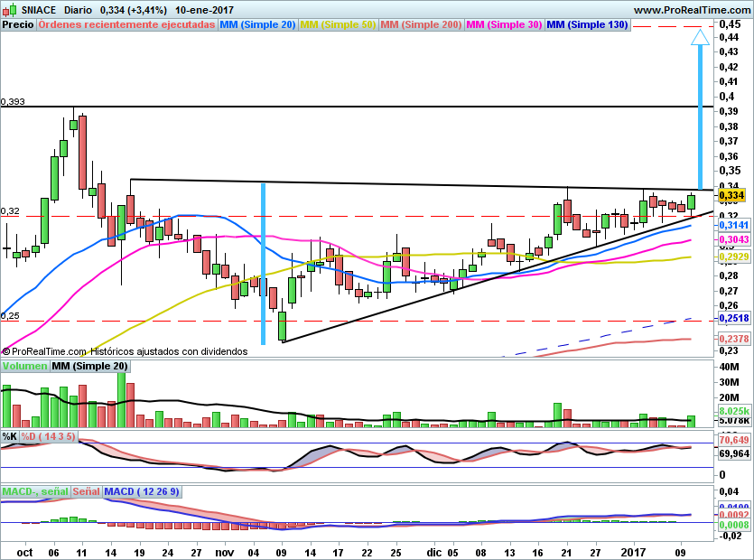Click the yellow 0,2929 price tag
The width and height of the screenshot is (754, 560).
(x=732, y=257)
